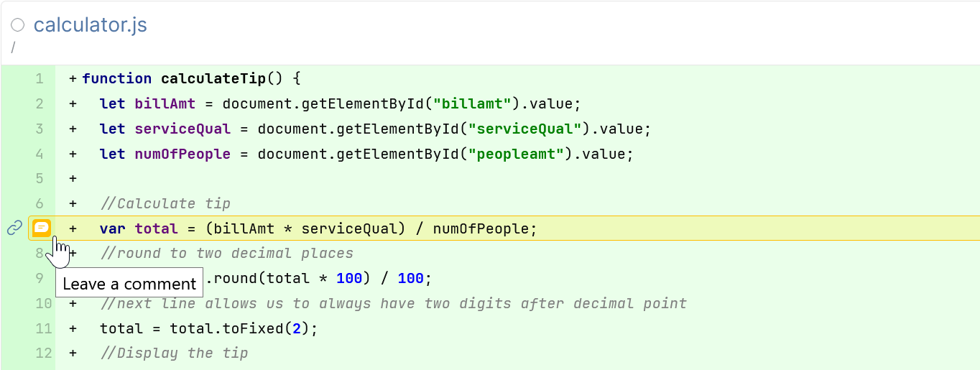
Task: Click the "//Display the tip" comment
Action: (174, 353)
